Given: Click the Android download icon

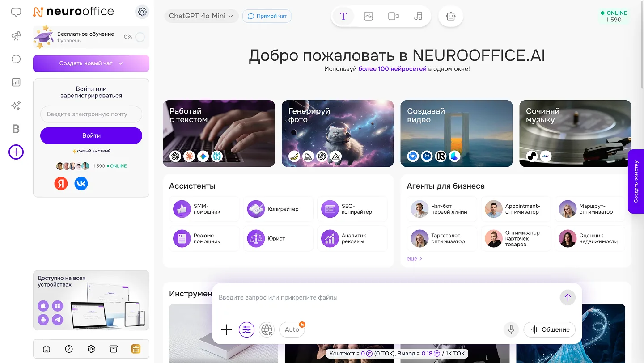Looking at the screenshot, I should coord(43,320).
